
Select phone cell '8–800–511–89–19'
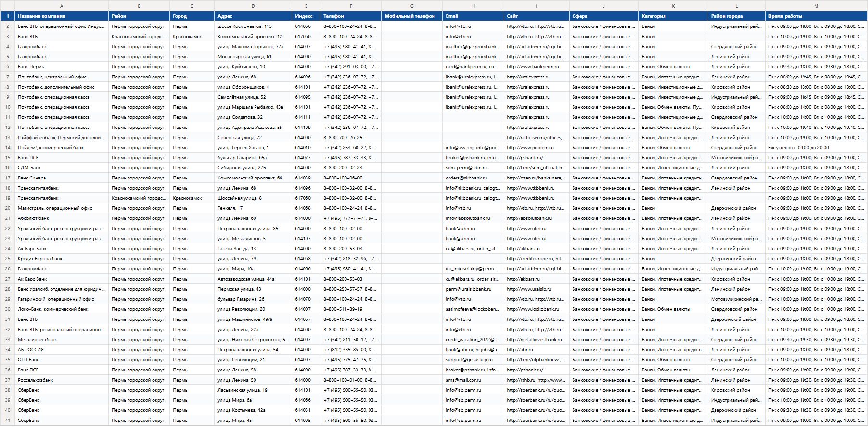351,309
